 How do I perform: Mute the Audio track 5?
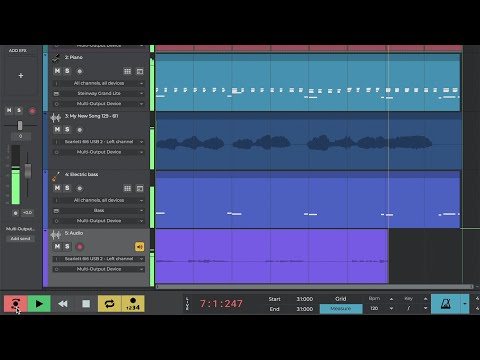coord(57,246)
